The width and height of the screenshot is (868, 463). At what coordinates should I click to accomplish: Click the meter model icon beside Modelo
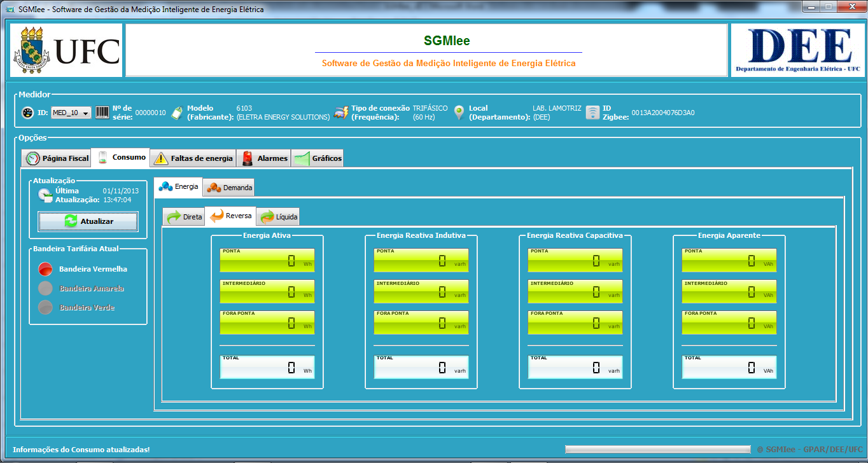click(x=178, y=113)
